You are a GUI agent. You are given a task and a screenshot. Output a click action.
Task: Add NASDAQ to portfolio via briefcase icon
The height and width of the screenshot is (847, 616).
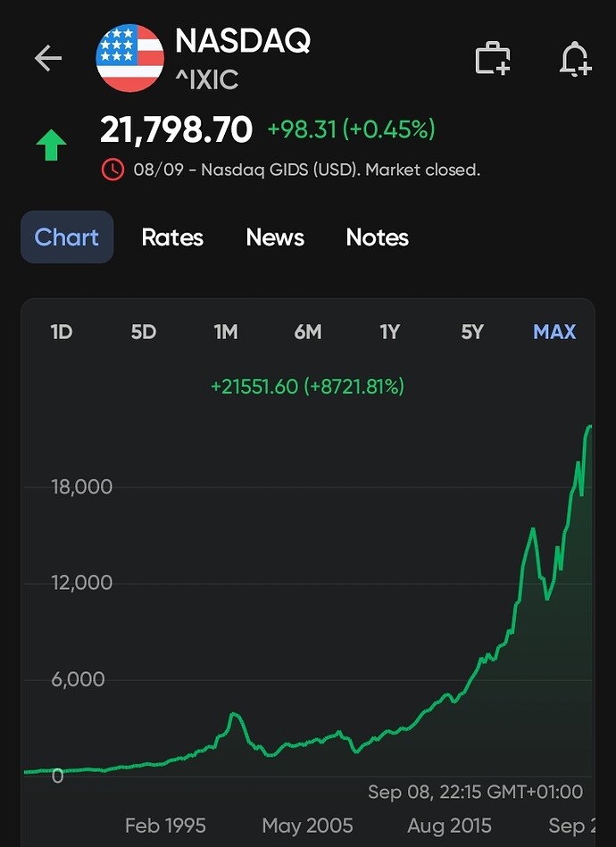493,58
